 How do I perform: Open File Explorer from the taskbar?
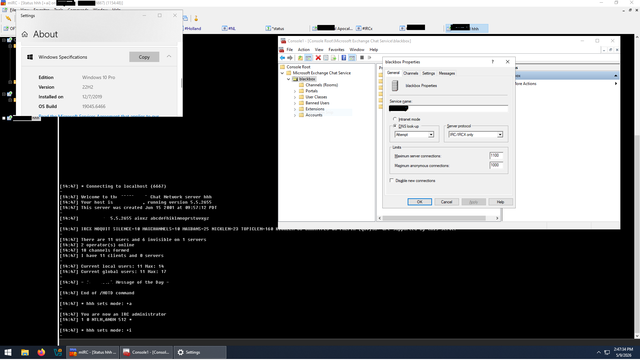pos(25,352)
